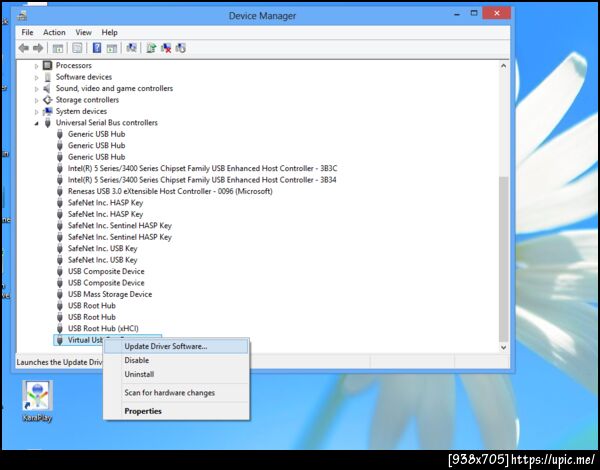Click the USB icon beside USB Mass Storage Device
600x470 pixels.
[x=60, y=294]
